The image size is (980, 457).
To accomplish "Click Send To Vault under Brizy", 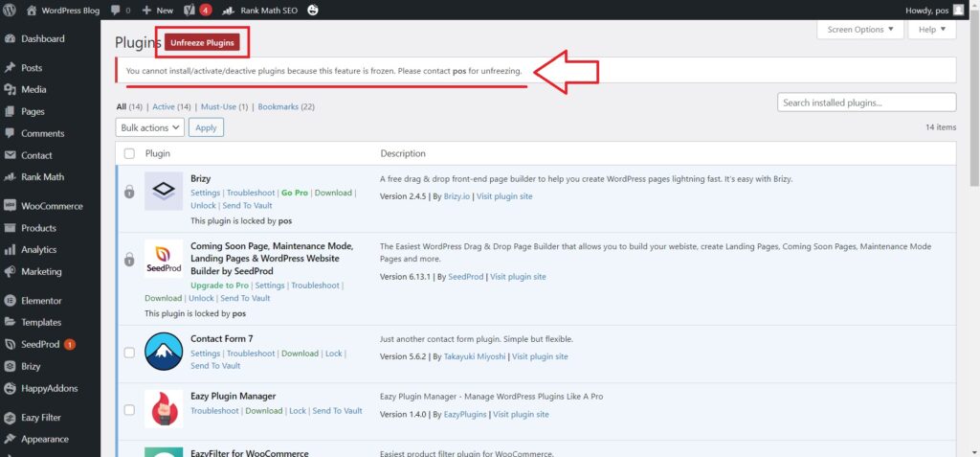I will coord(248,205).
